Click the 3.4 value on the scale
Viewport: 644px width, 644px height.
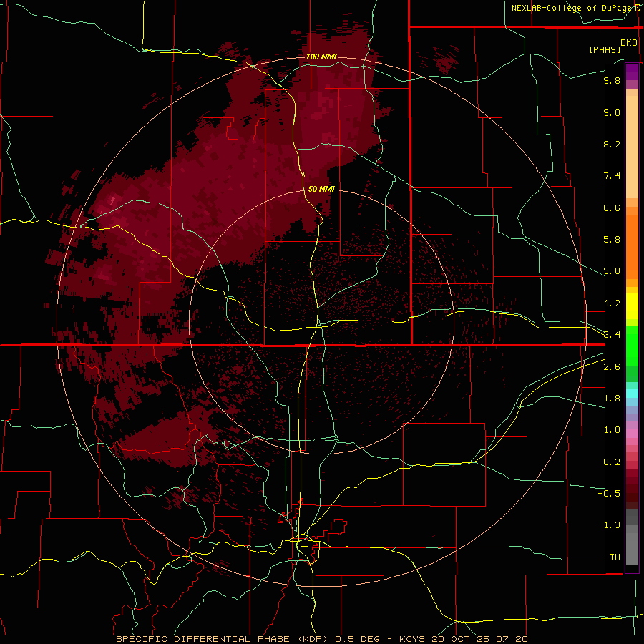tap(612, 335)
